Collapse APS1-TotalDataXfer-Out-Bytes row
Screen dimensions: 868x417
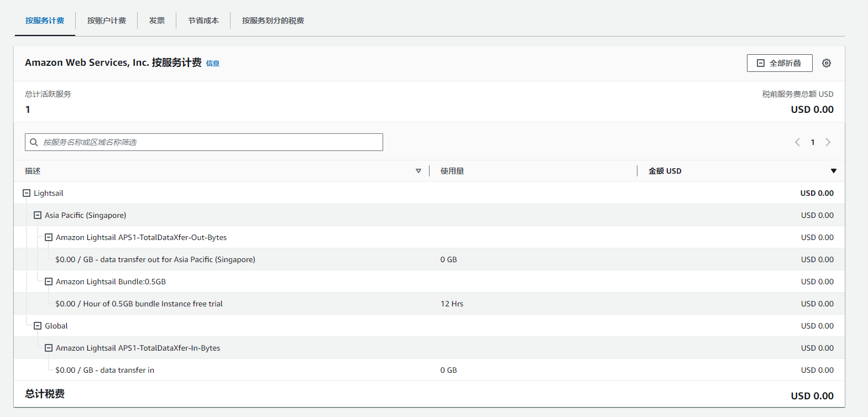(49, 237)
